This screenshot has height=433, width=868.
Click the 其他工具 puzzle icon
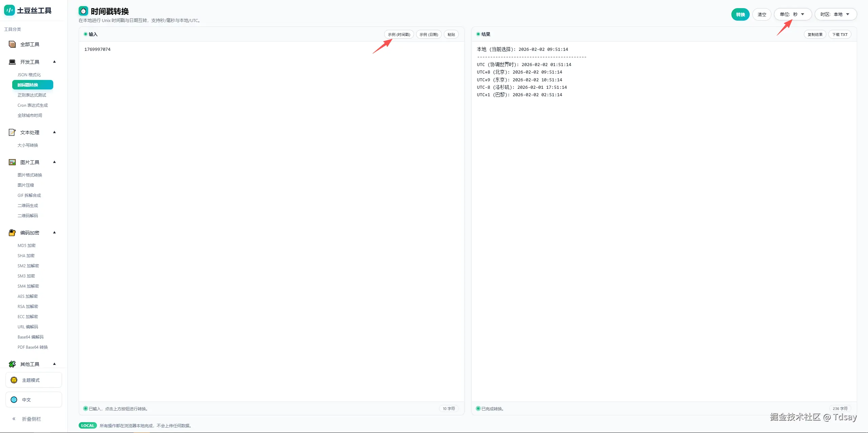[x=12, y=364]
